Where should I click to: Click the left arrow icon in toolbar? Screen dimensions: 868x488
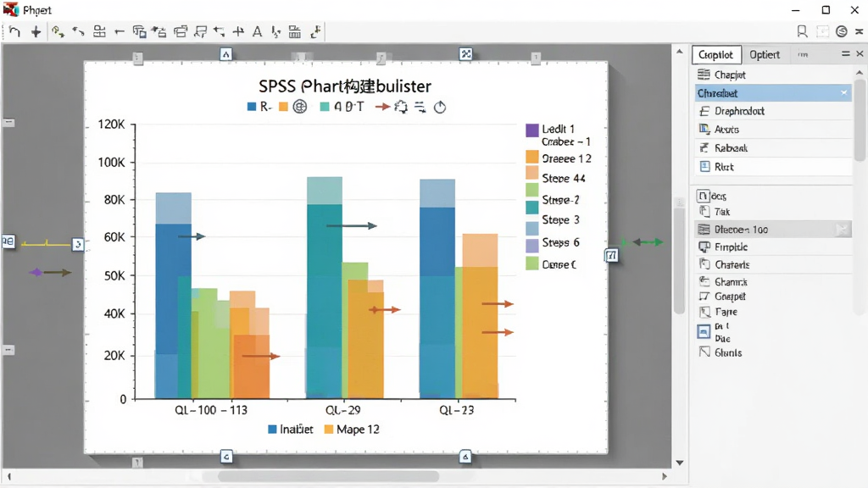click(x=119, y=32)
